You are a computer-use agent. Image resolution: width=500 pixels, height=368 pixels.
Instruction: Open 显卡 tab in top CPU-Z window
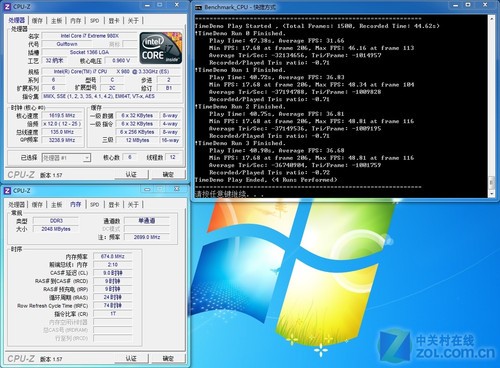[114, 21]
